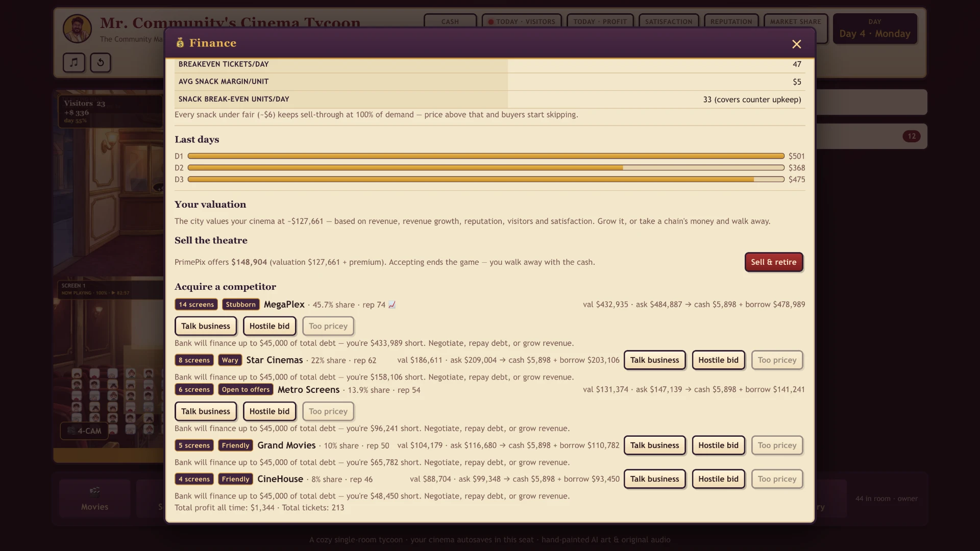980x551 pixels.
Task: Click the Wary tag on Star Cinemas
Action: coord(230,360)
